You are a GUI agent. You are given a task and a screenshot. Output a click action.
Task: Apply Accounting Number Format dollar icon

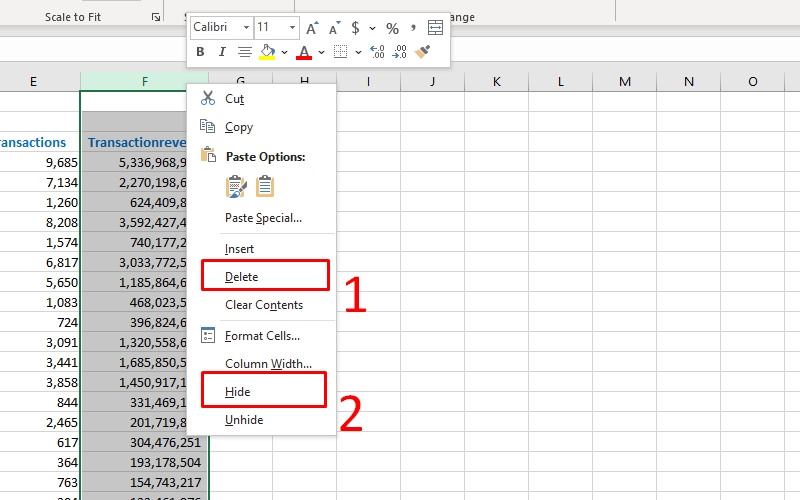tap(356, 28)
